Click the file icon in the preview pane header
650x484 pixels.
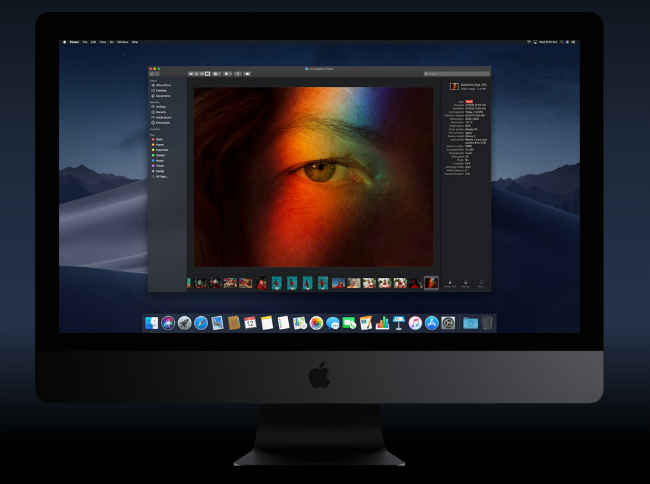point(454,86)
